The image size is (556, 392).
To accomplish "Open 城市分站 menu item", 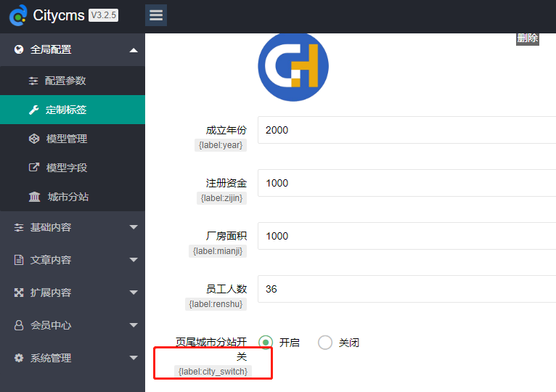I will (x=68, y=197).
